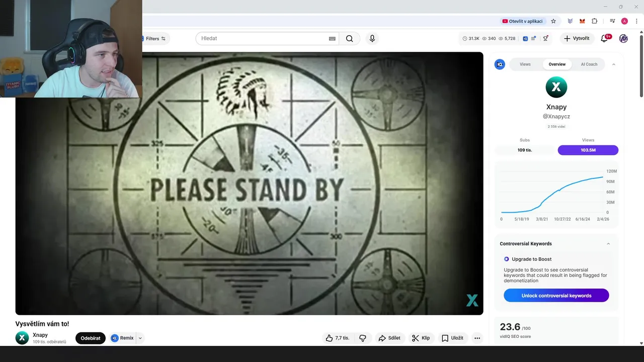This screenshot has width=644, height=362.
Task: Click Xnapy logo in vidIQ panel
Action: pos(556,87)
